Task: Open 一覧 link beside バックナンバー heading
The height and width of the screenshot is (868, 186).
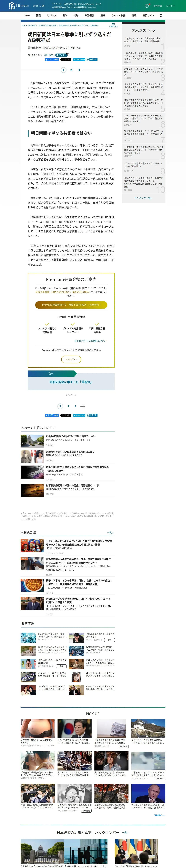Action: [x=125, y=832]
